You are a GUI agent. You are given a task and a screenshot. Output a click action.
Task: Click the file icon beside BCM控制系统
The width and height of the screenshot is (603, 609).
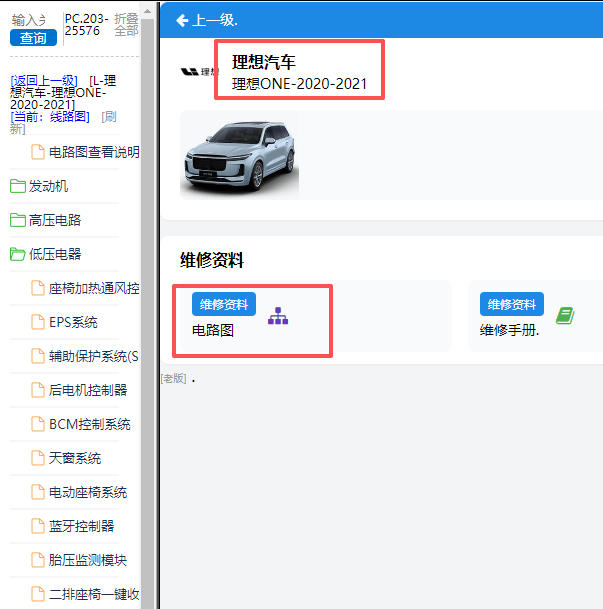point(38,424)
